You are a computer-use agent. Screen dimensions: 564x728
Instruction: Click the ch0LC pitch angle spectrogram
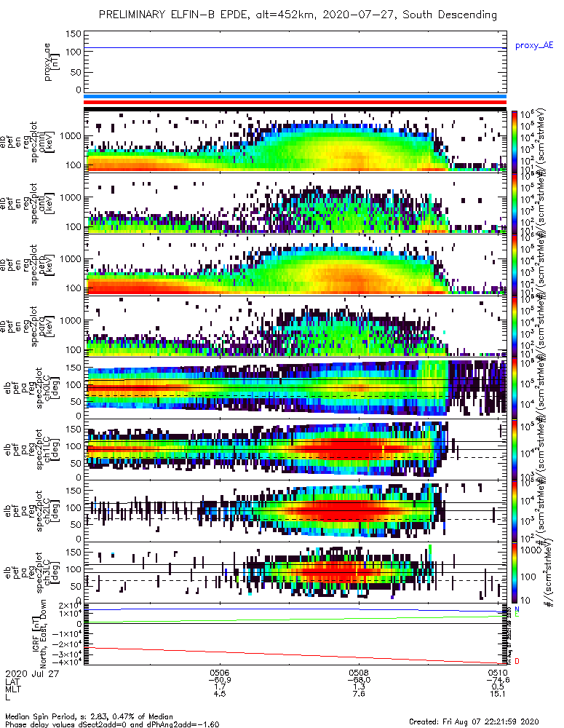(295, 387)
